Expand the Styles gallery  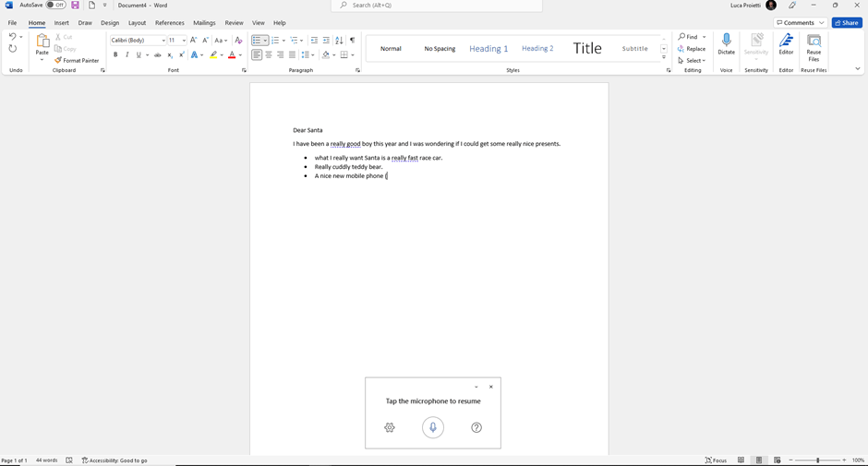coord(664,58)
